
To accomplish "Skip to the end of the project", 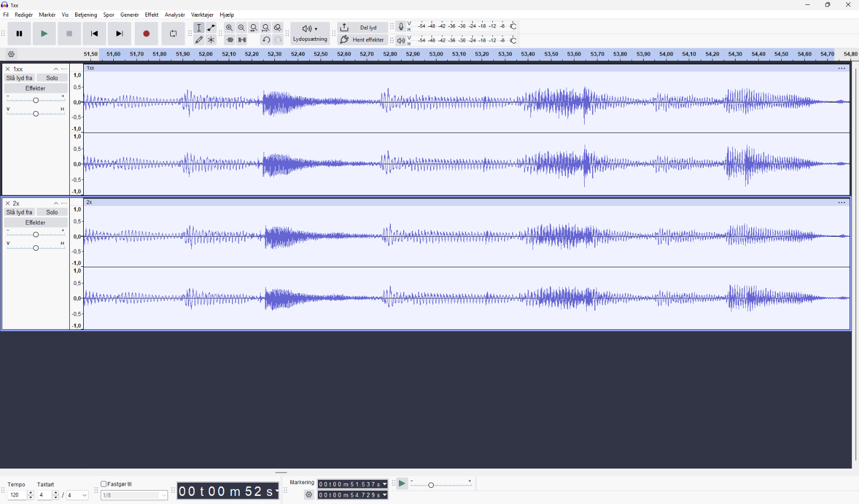I will [119, 34].
